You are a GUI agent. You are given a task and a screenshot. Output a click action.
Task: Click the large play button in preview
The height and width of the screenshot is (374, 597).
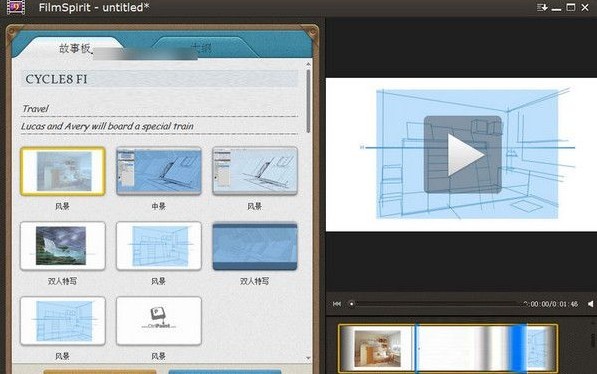tap(463, 155)
